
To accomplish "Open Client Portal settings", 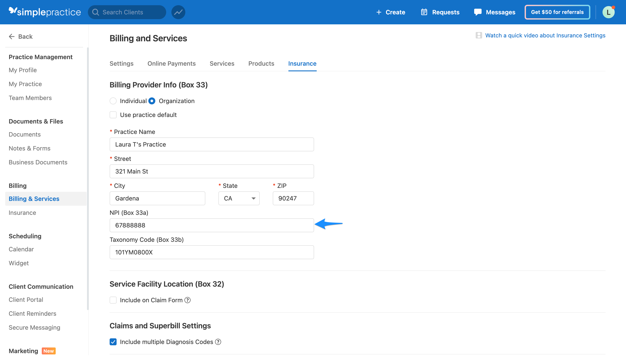I will [26, 299].
